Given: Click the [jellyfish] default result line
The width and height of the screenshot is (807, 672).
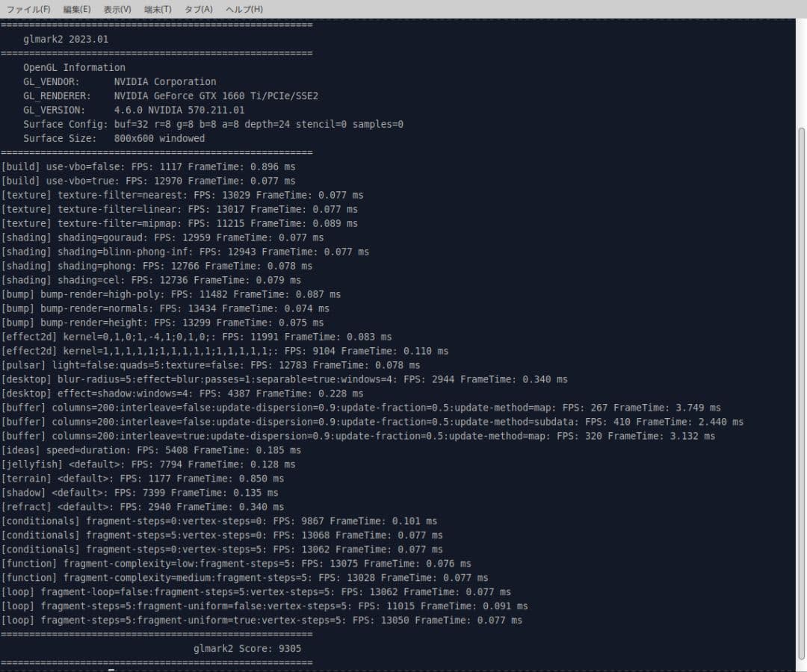Looking at the screenshot, I should (x=148, y=464).
